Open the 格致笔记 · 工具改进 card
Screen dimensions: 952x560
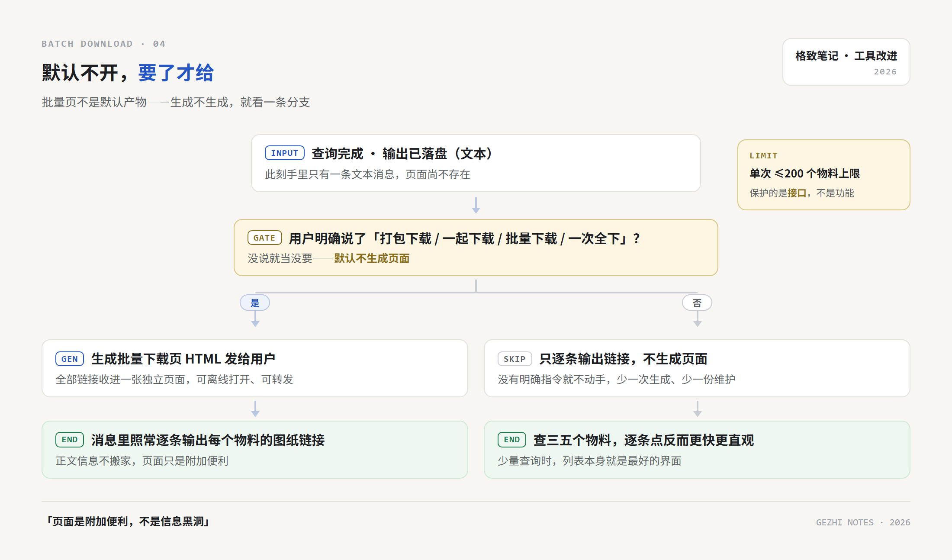click(846, 62)
